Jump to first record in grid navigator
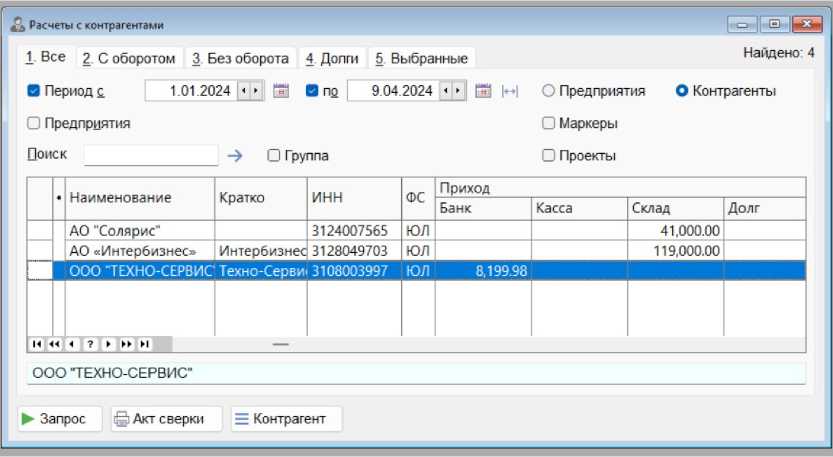Viewport: 833px width, 457px height. (37, 344)
